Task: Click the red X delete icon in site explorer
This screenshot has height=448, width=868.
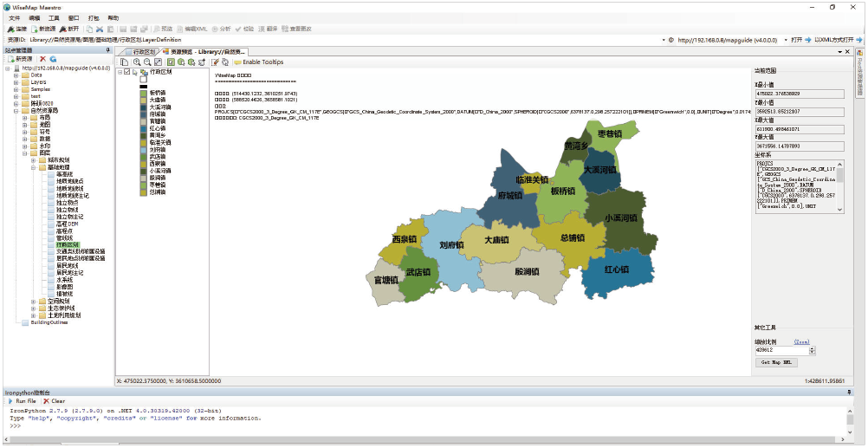Action: 42,58
